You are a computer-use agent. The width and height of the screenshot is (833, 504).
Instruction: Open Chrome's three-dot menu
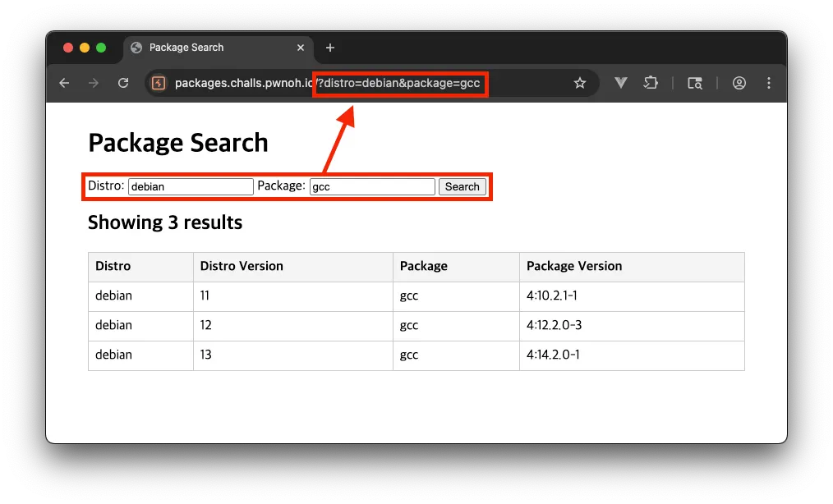[x=769, y=83]
